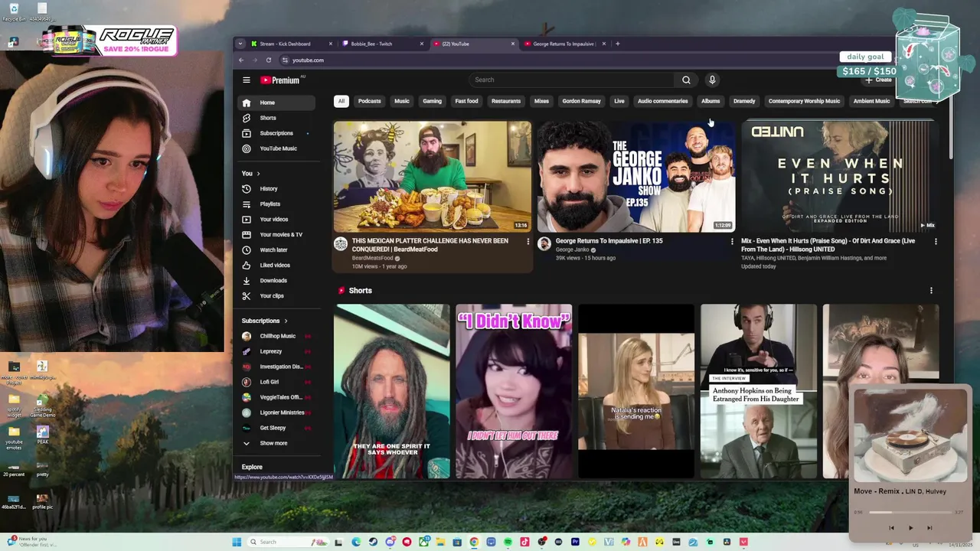Open more options for George Returns video
The width and height of the screenshot is (980, 551).
732,241
